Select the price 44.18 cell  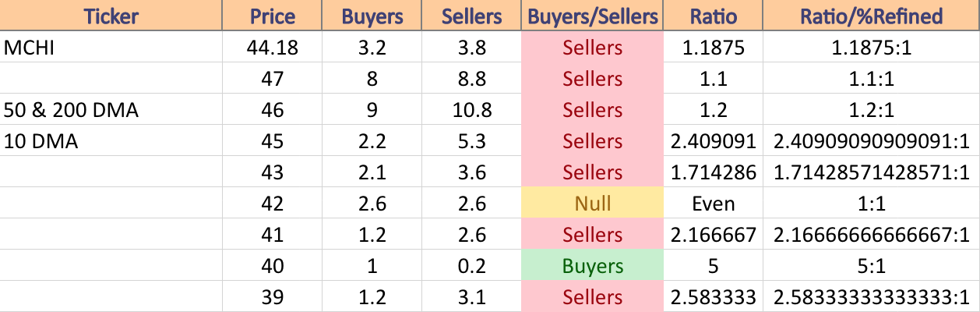pyautogui.click(x=272, y=48)
